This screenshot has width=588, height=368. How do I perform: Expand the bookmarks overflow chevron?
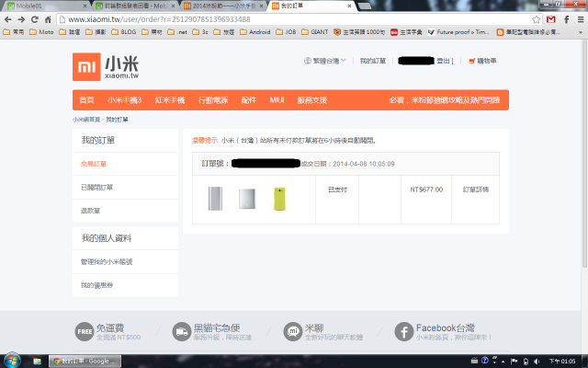coord(580,32)
